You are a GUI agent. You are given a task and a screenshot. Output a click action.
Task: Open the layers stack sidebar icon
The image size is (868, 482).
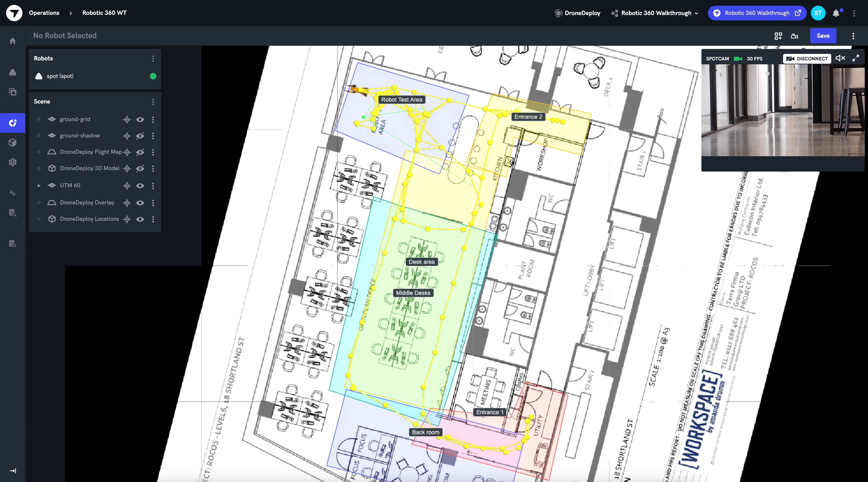[x=13, y=92]
